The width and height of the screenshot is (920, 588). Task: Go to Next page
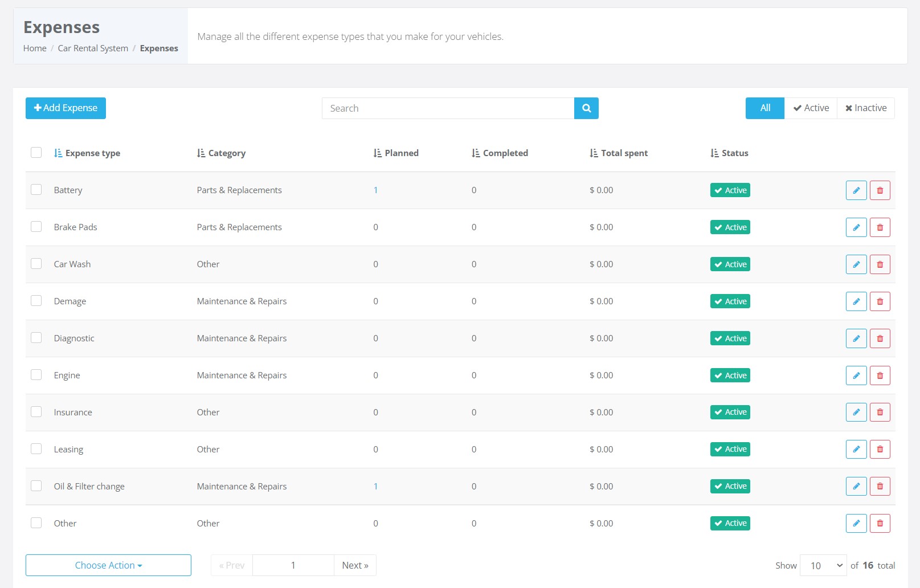point(355,565)
